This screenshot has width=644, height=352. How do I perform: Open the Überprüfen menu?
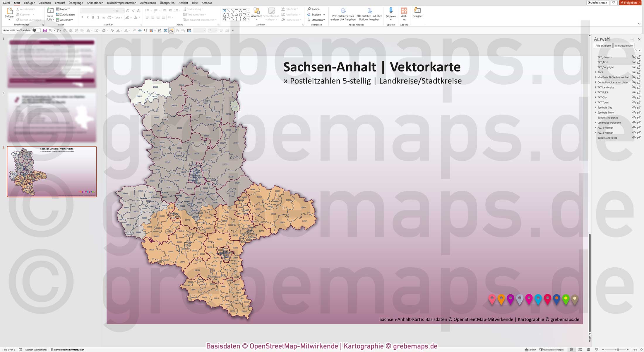click(167, 3)
